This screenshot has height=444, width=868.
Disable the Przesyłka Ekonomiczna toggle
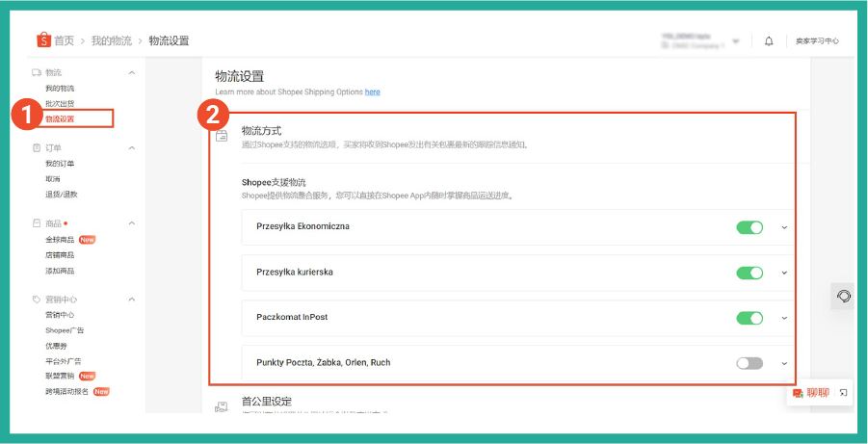[750, 227]
